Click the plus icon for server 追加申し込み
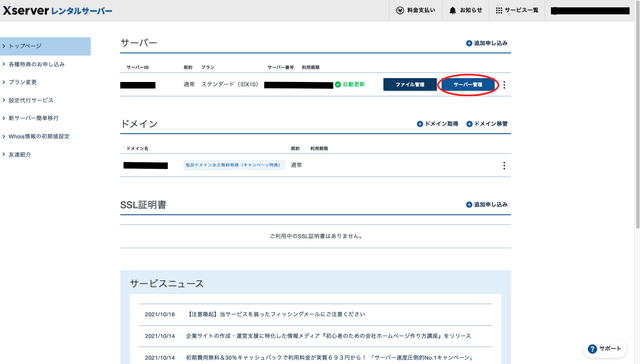This screenshot has width=640, height=364. [x=469, y=43]
